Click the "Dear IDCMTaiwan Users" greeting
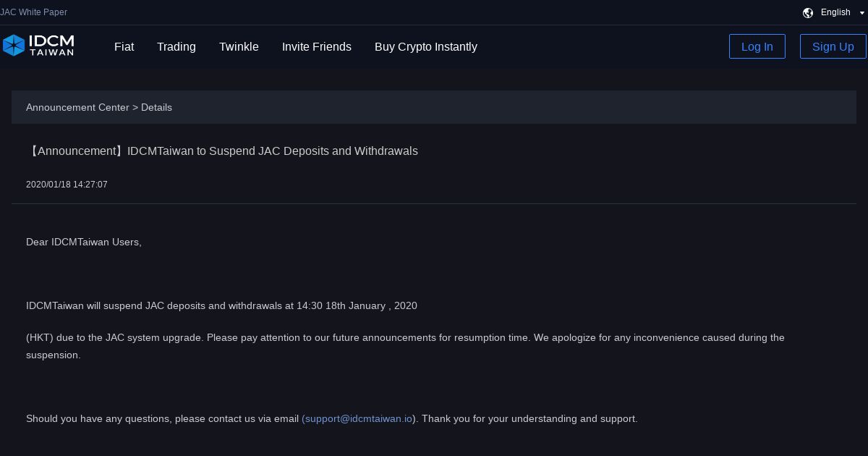 click(84, 242)
